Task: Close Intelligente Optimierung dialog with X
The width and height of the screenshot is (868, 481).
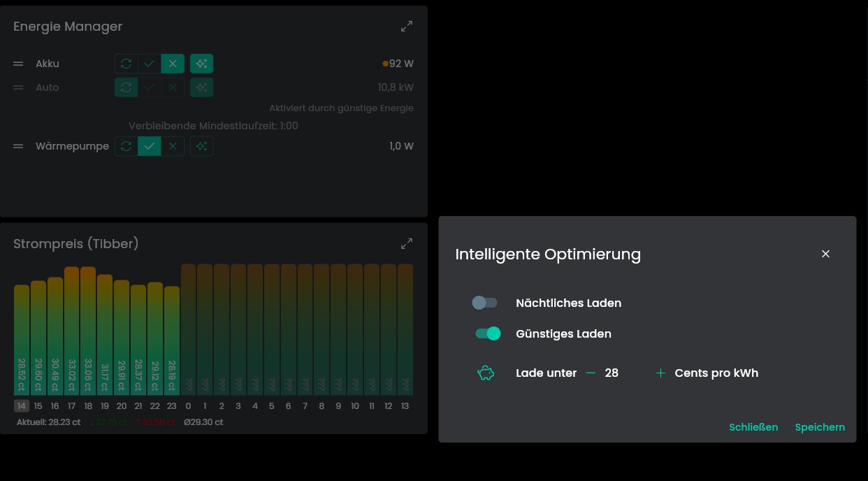Action: tap(825, 254)
